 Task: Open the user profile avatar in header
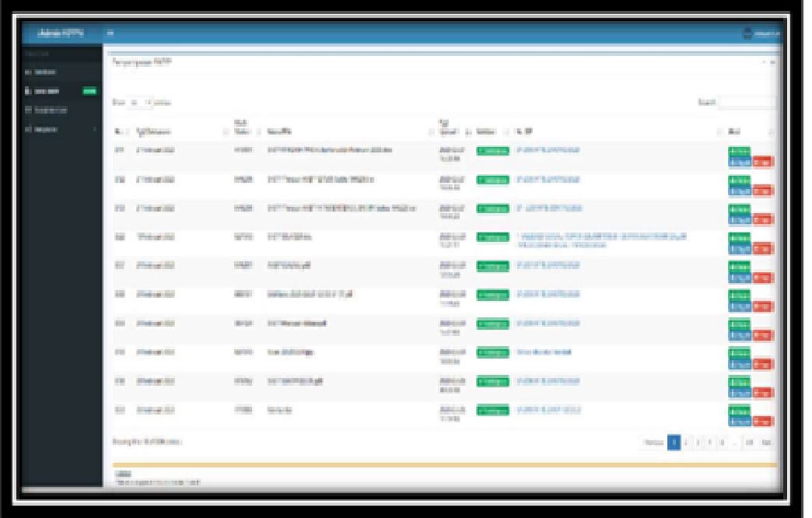tap(748, 33)
